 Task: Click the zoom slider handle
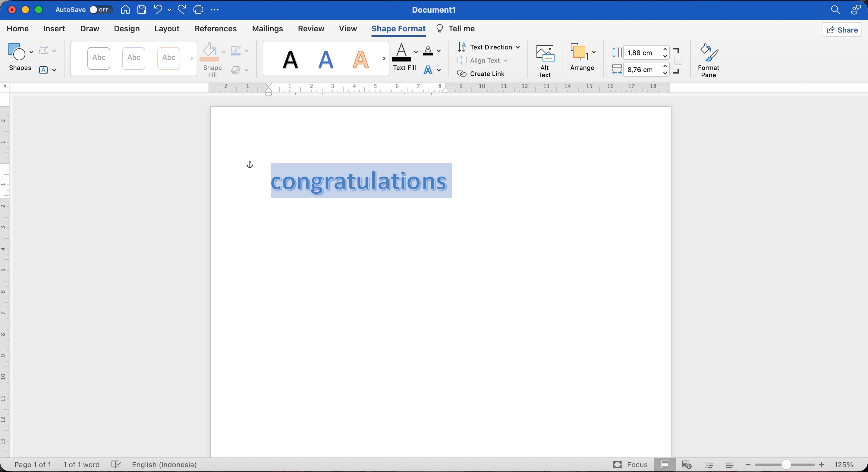786,464
